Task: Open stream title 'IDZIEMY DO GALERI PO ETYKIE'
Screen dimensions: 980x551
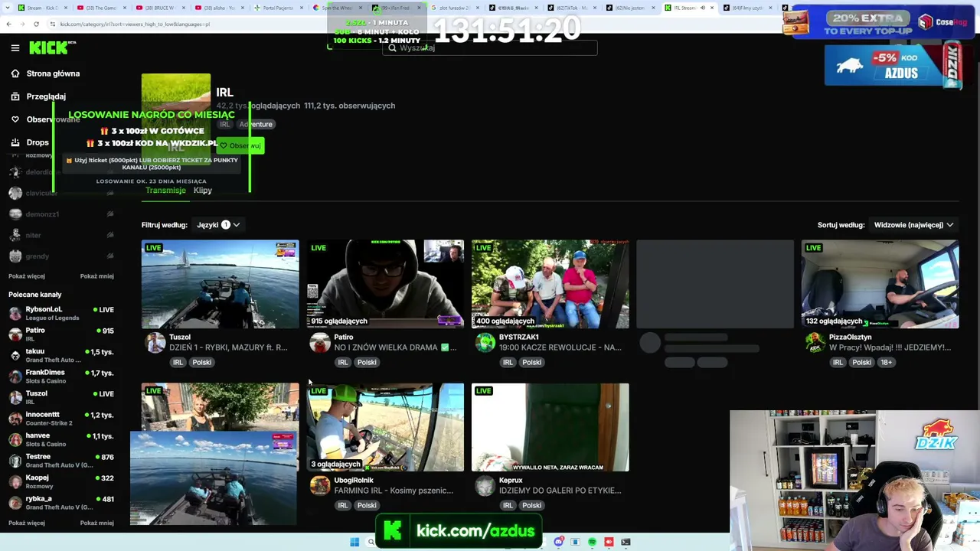Action: click(x=560, y=491)
